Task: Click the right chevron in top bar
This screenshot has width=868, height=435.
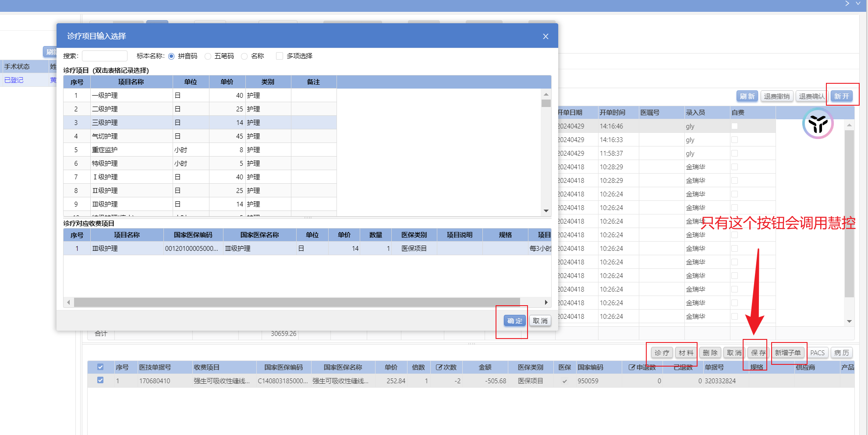Action: point(847,4)
